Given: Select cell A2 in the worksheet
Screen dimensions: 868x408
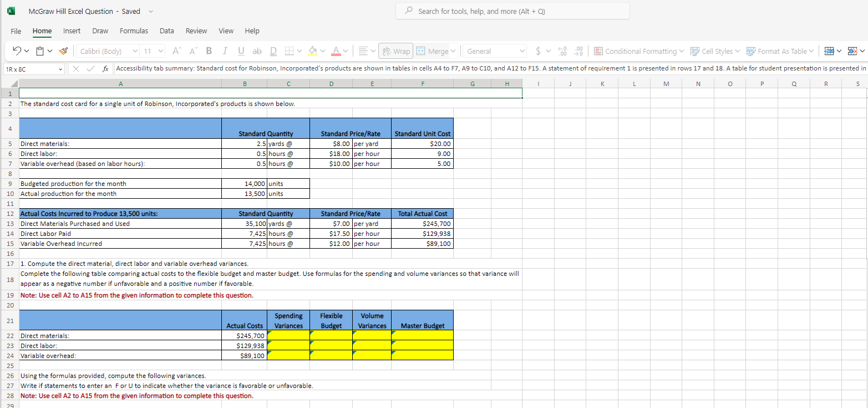Looking at the screenshot, I should point(120,103).
